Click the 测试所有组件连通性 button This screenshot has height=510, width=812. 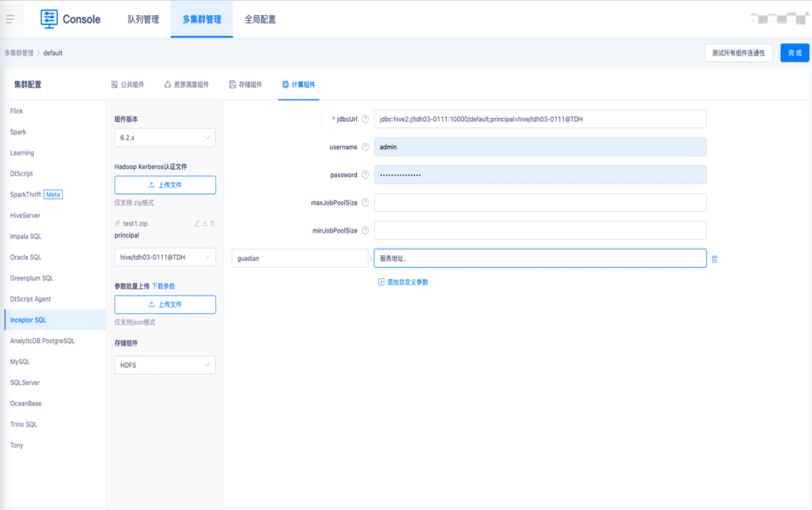pos(738,53)
